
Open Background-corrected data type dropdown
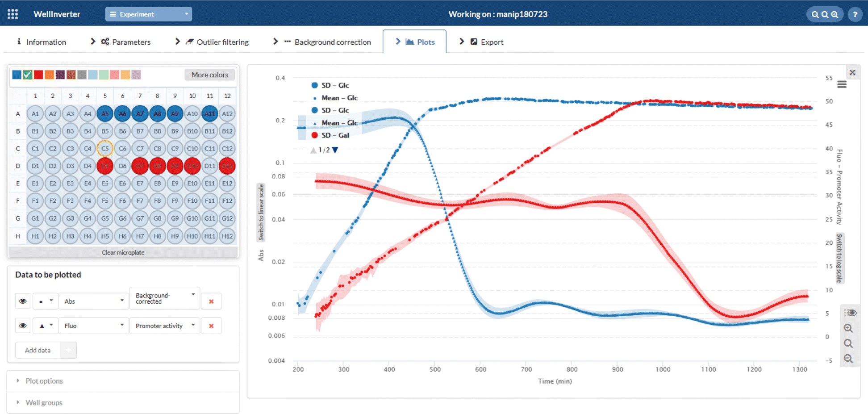(165, 298)
